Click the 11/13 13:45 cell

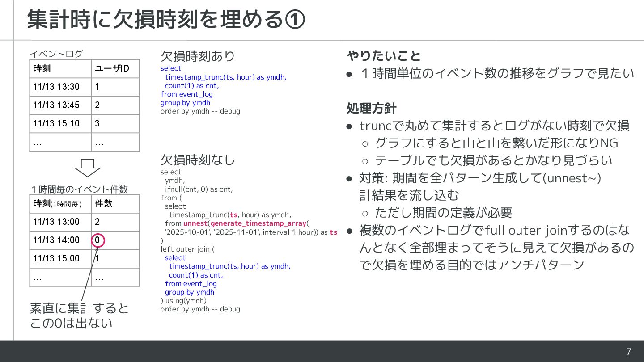tap(60, 105)
